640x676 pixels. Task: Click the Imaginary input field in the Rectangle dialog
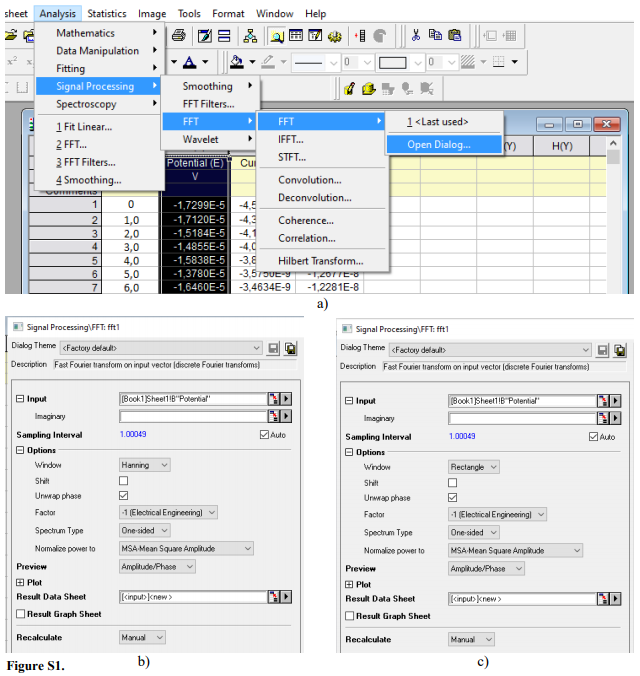[x=519, y=418]
